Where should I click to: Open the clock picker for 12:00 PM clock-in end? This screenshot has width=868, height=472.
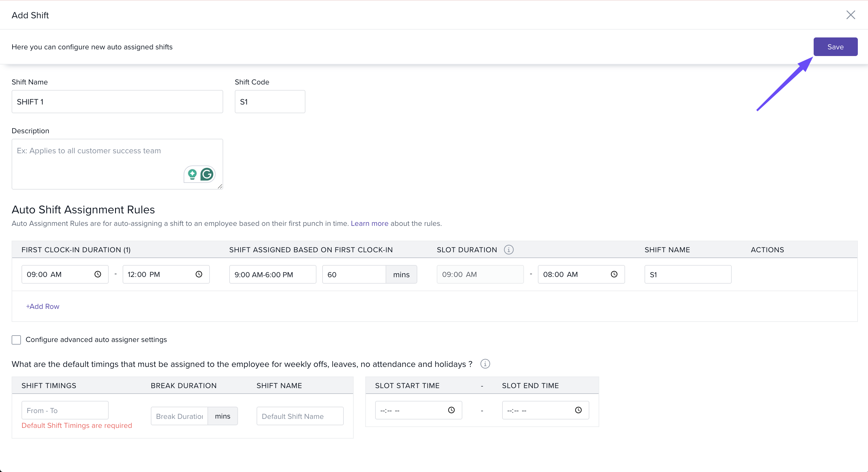tap(199, 274)
